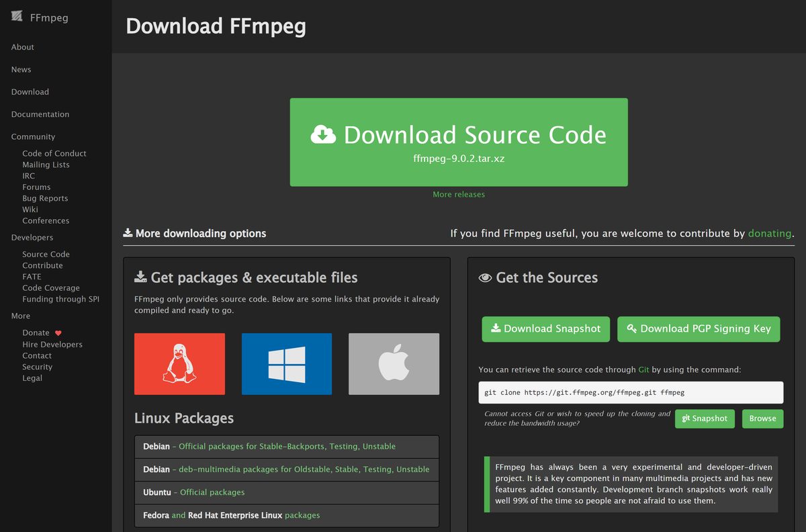806x532 pixels.
Task: Click the Download Snapshot button
Action: (546, 329)
